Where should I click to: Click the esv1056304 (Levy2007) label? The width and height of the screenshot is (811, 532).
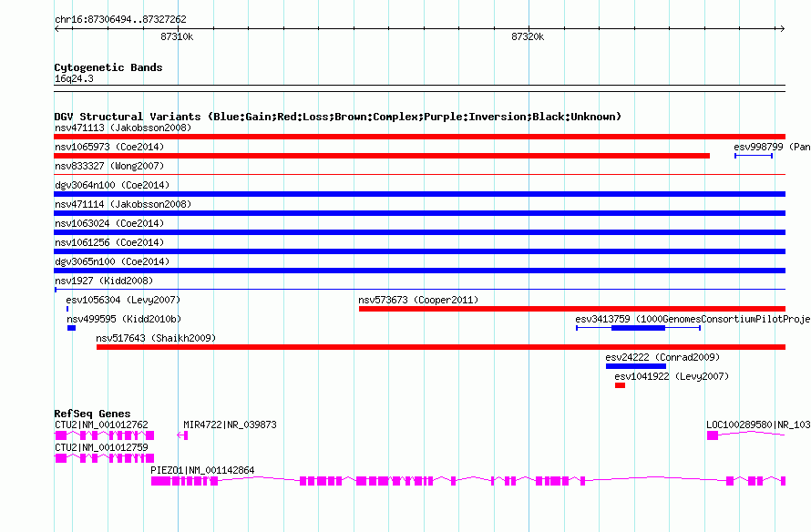click(123, 300)
